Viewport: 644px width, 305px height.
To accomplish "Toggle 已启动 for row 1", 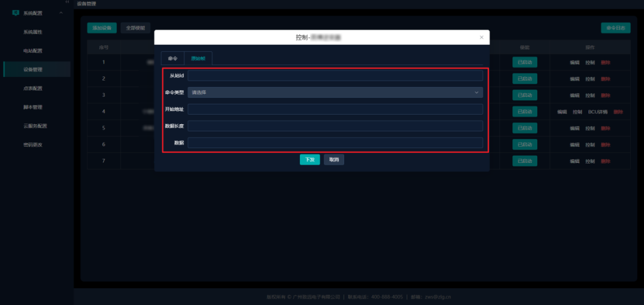I will [525, 63].
